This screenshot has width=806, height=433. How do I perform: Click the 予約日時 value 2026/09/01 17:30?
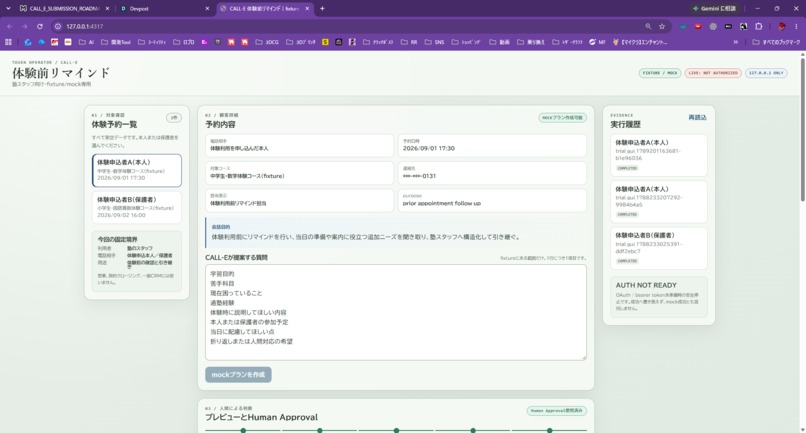429,148
